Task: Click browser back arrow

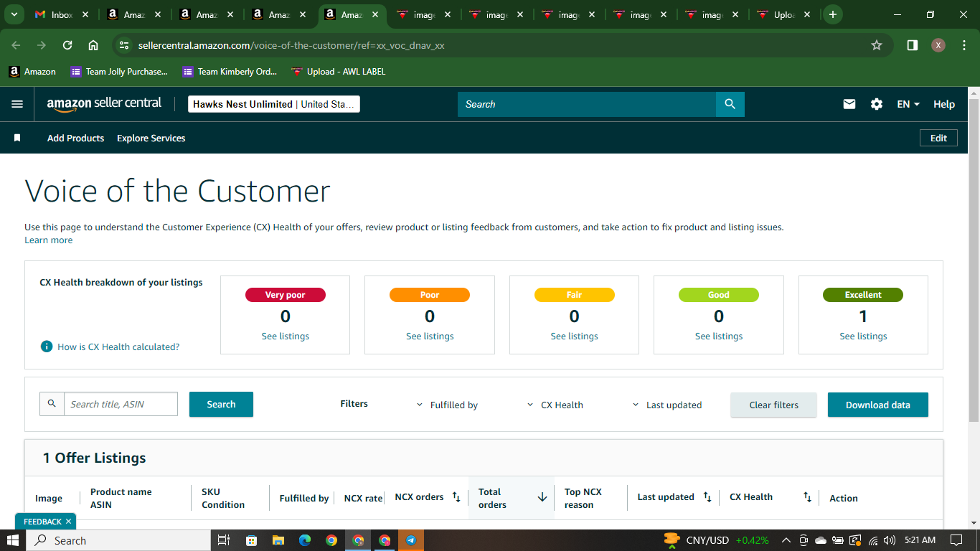Action: click(17, 45)
